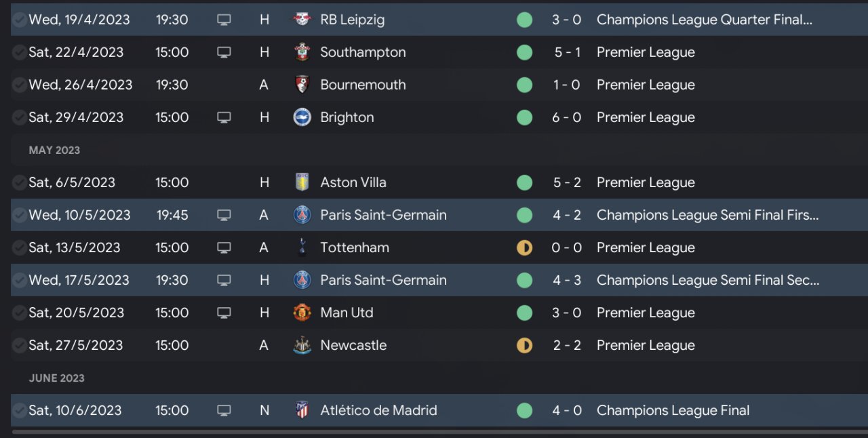This screenshot has width=868, height=438.
Task: Click the Brighton club badge icon
Action: (302, 117)
